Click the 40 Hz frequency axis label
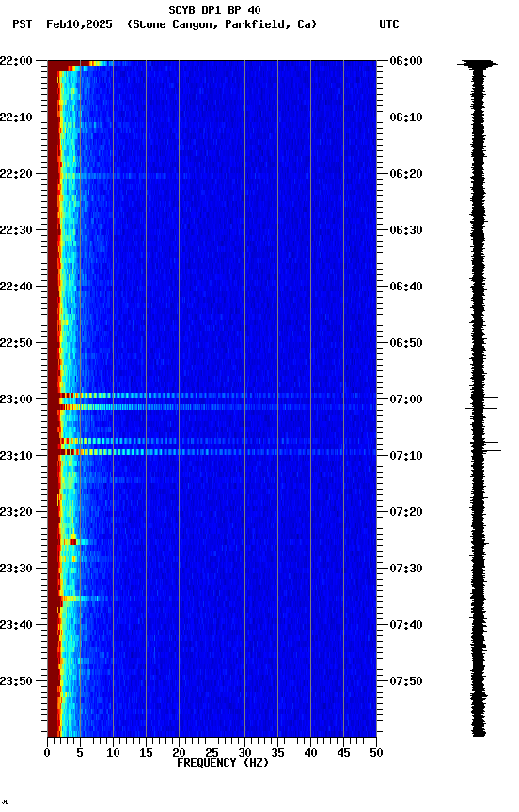Screen dimensions: 519x812 coord(310,753)
